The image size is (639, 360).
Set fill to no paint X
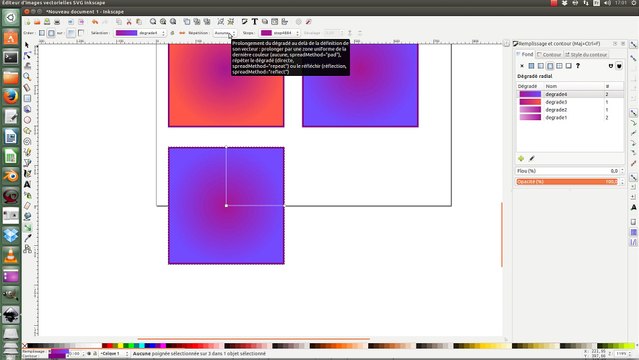(x=522, y=66)
